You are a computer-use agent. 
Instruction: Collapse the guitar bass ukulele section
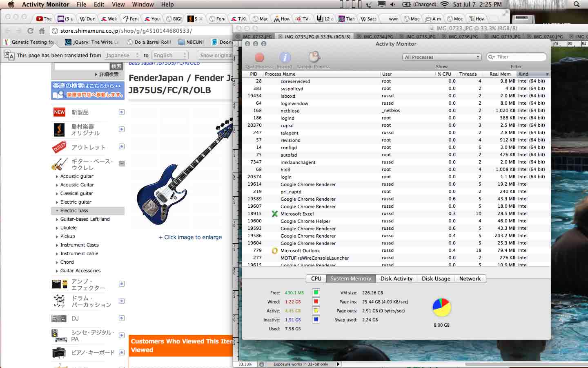122,164
